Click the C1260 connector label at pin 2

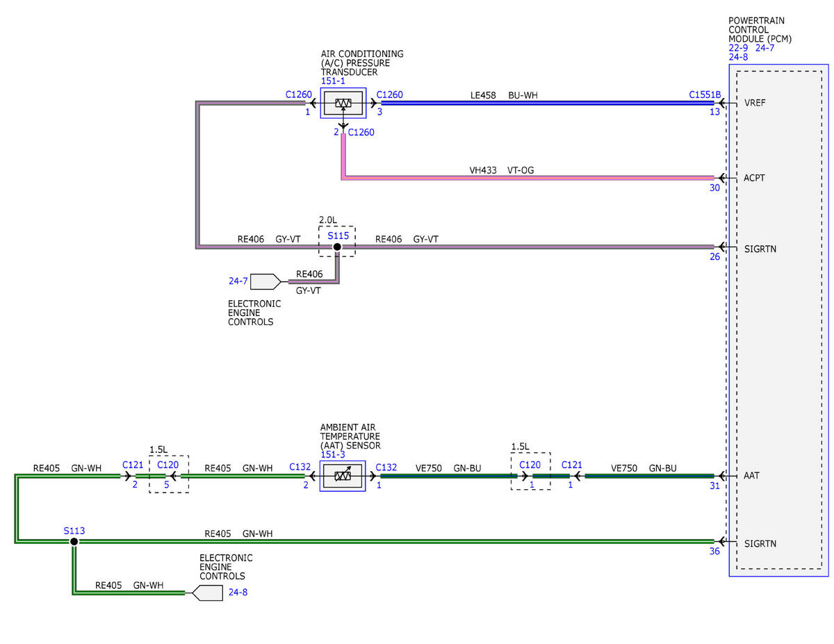click(x=361, y=132)
